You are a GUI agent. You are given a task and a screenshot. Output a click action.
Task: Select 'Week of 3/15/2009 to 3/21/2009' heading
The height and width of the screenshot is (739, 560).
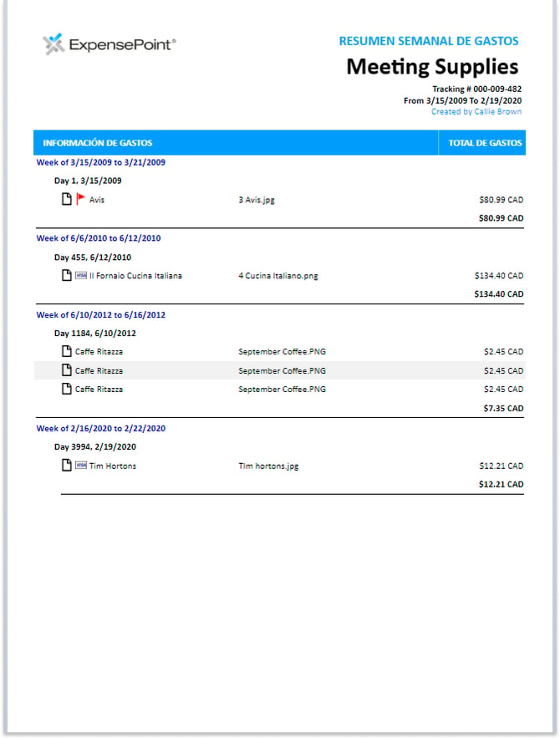(x=101, y=162)
